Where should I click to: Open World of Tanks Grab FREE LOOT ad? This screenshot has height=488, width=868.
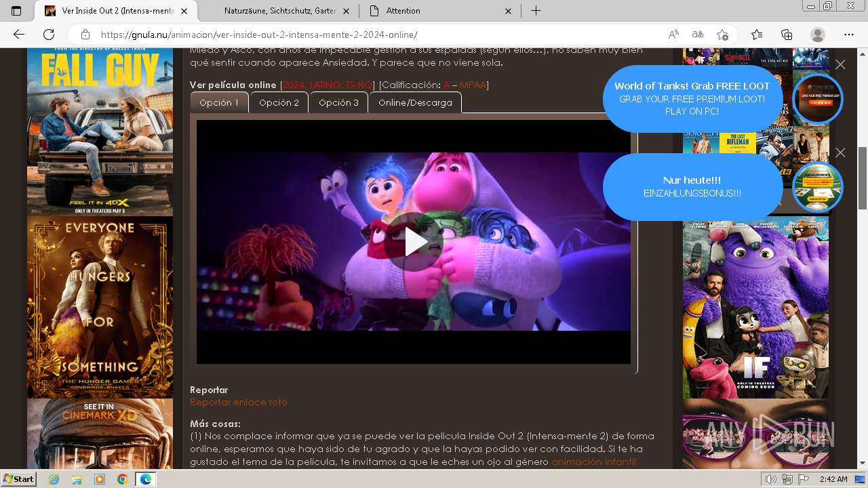(692, 99)
